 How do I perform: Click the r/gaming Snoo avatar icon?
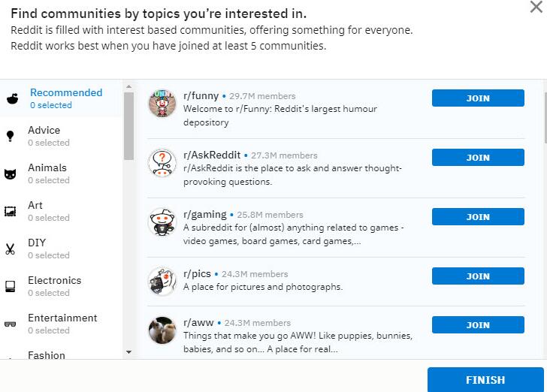click(162, 222)
